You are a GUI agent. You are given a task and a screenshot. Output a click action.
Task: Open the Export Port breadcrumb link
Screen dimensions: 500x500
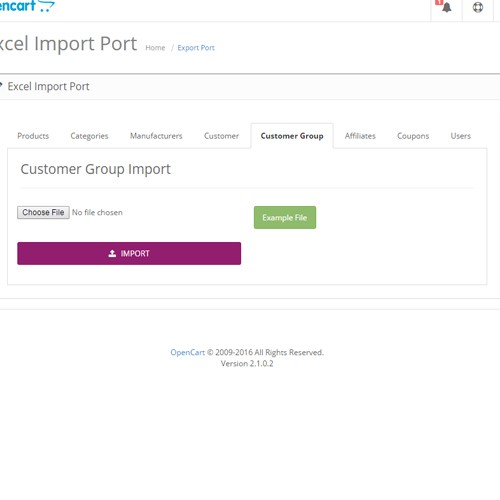[196, 48]
